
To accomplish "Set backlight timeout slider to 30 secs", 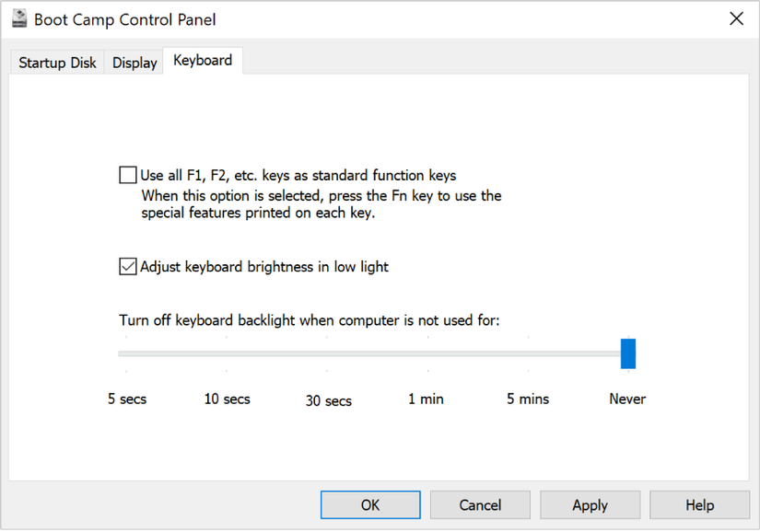I will (327, 353).
